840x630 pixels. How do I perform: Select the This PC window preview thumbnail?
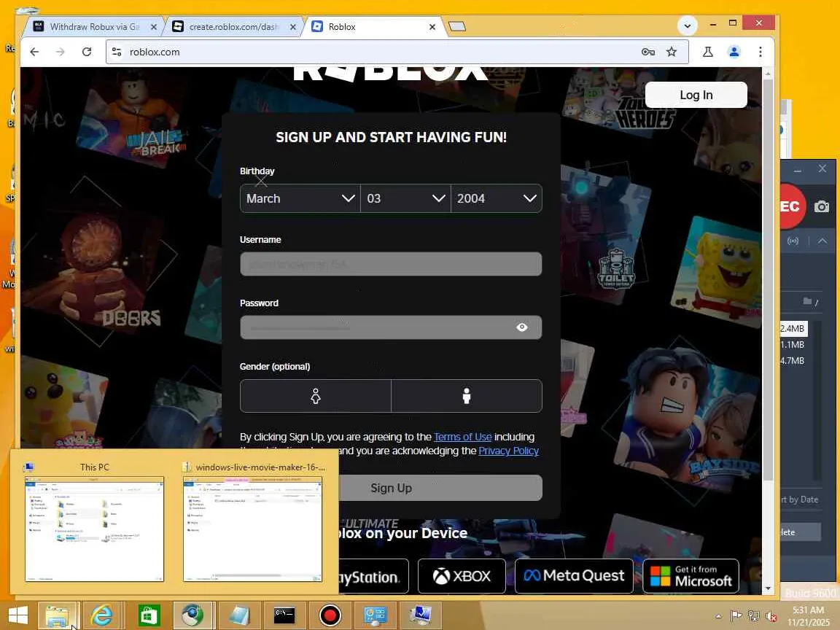(94, 529)
